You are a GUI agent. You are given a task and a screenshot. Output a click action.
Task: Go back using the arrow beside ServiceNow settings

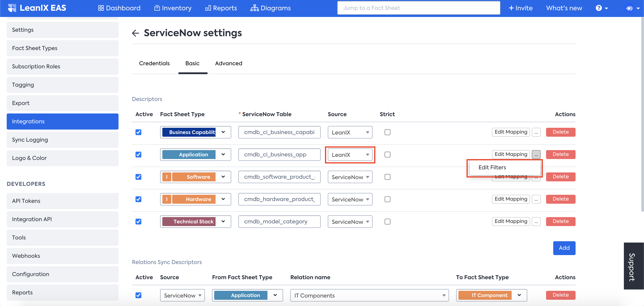click(135, 33)
